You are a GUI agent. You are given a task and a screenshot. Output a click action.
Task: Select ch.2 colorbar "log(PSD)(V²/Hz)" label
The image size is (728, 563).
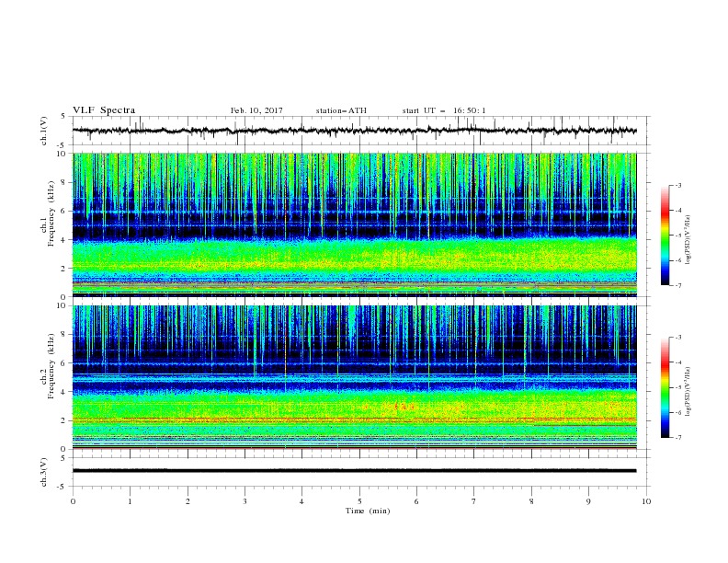(x=688, y=391)
